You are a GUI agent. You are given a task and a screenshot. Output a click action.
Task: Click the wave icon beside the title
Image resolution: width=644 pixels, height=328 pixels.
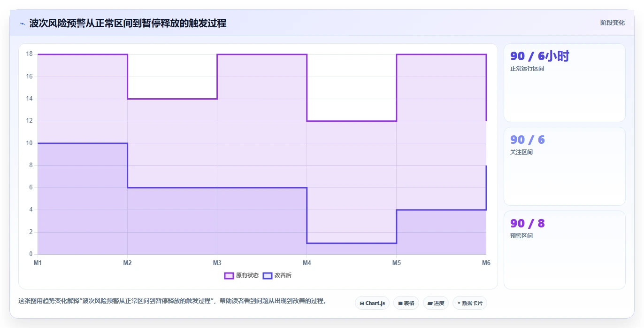(x=22, y=23)
